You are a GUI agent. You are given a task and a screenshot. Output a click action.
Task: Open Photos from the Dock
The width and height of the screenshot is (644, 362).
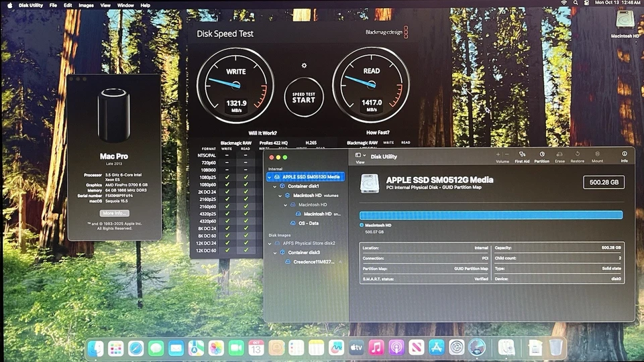point(216,348)
